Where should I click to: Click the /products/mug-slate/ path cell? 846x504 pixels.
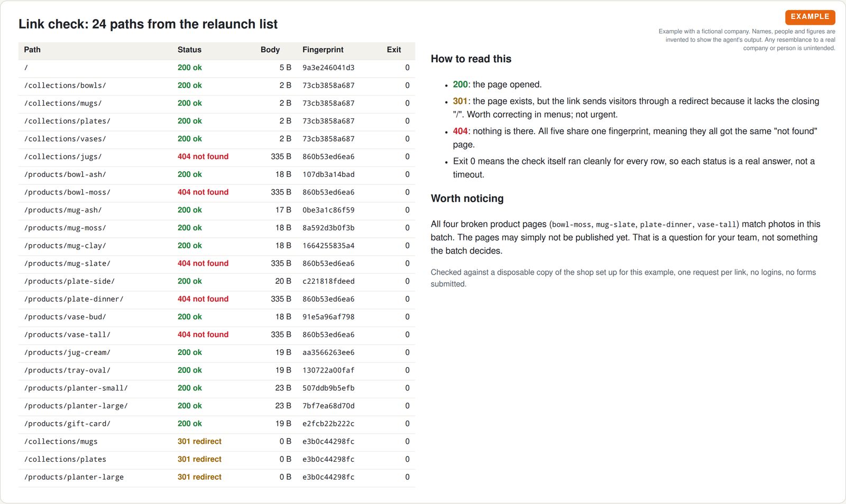[x=67, y=264]
